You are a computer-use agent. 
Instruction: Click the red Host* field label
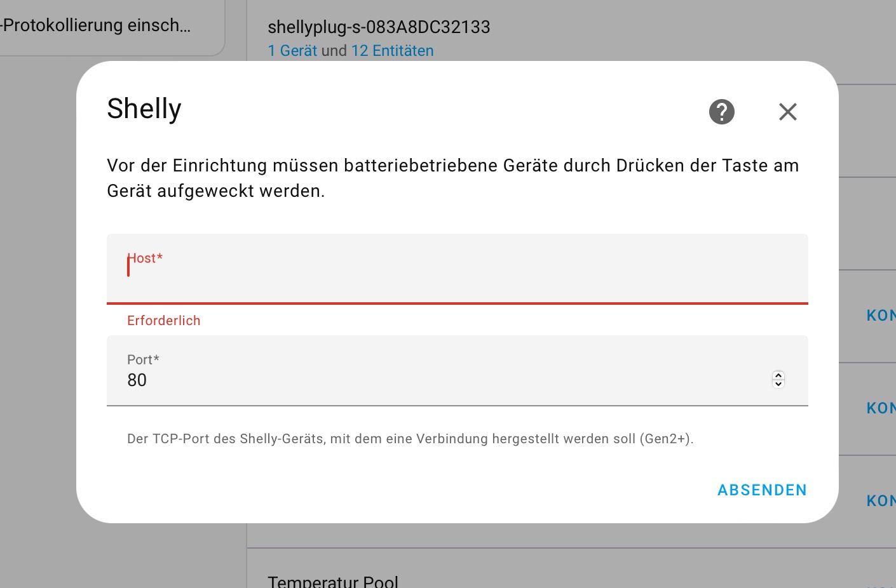coord(146,258)
